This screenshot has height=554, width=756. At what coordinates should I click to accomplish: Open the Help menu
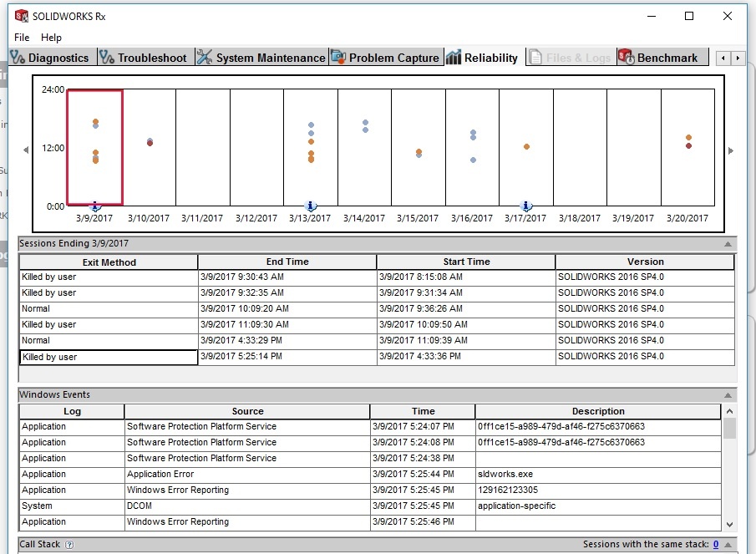(51, 37)
